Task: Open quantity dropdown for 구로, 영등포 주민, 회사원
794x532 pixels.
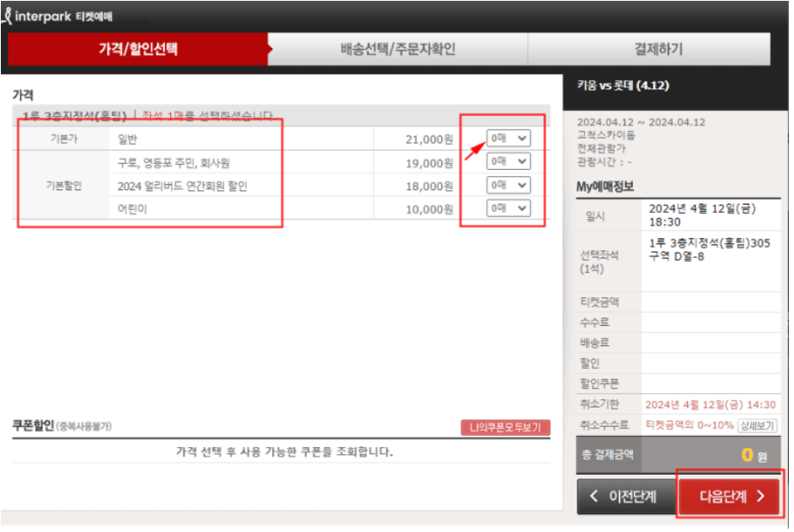Action: pyautogui.click(x=509, y=162)
